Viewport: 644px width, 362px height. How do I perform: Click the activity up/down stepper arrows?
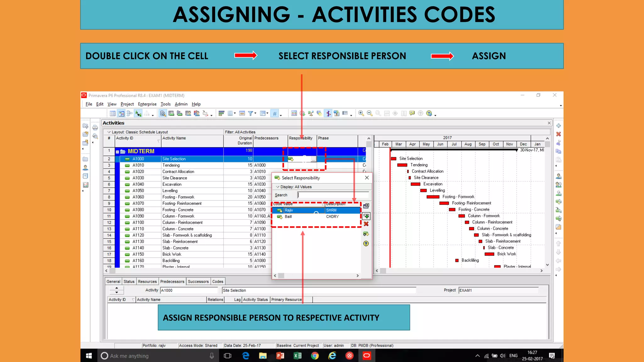117,290
